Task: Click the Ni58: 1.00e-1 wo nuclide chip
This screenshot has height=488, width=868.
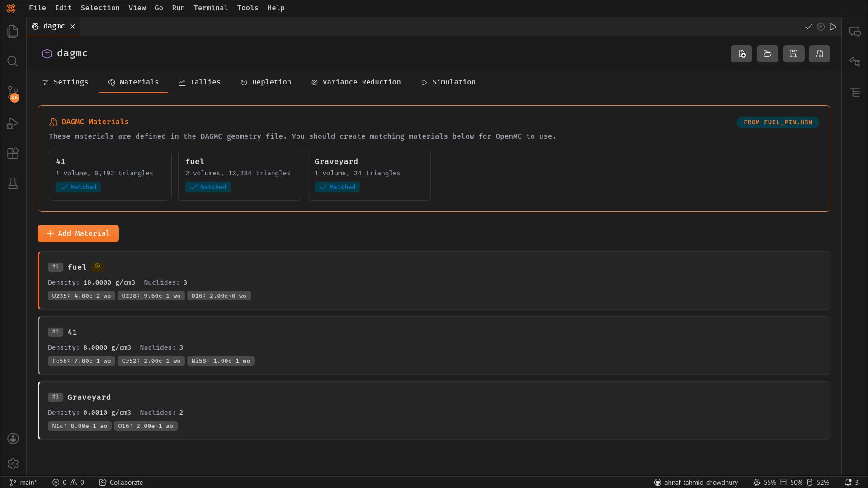Action: pos(221,361)
